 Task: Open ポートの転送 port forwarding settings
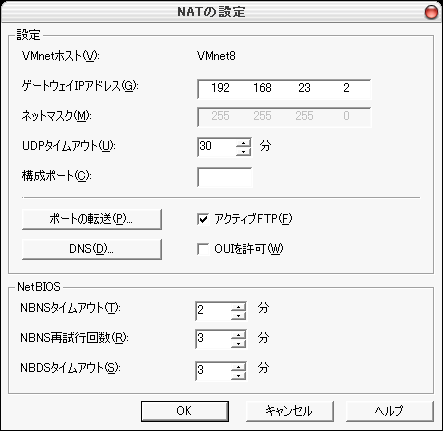[x=92, y=219]
